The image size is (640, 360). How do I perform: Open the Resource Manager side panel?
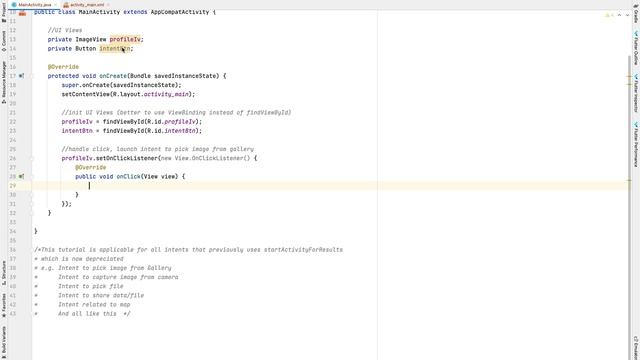pos(4,83)
